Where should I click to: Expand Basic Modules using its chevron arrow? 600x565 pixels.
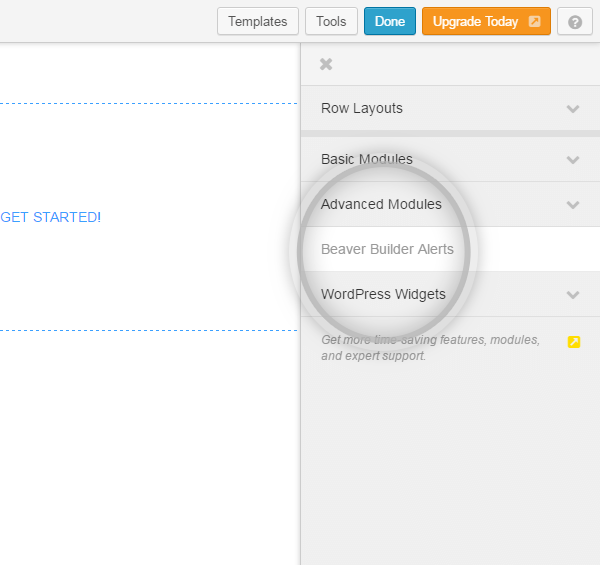pyautogui.click(x=573, y=160)
